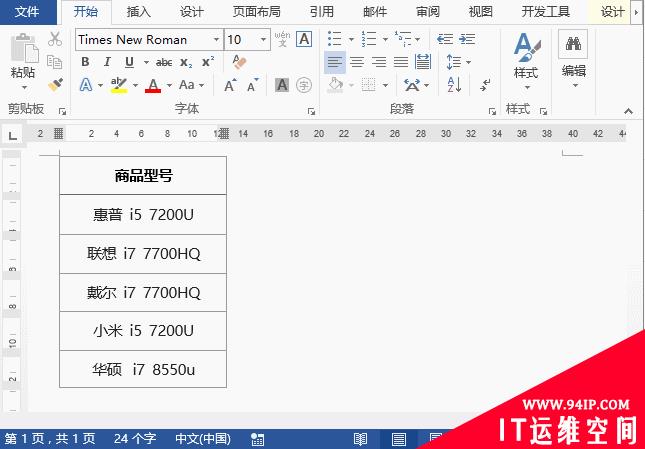Toggle superscript x² formatting
The image size is (645, 449).
click(x=208, y=62)
